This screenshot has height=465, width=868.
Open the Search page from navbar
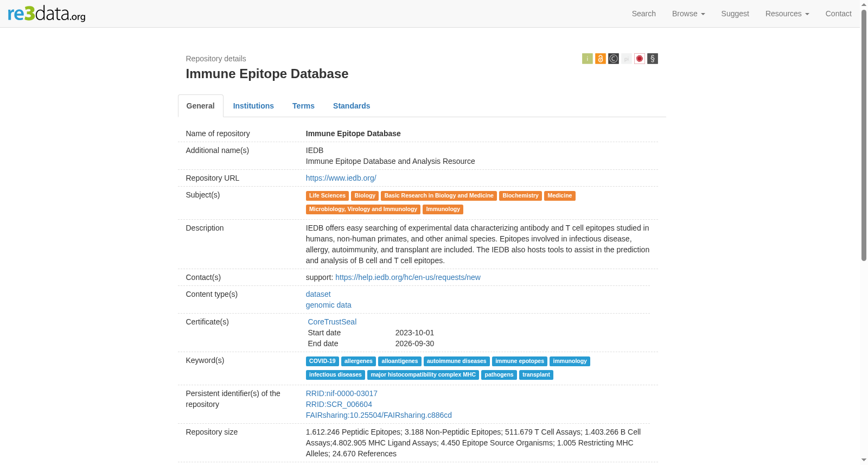(643, 14)
